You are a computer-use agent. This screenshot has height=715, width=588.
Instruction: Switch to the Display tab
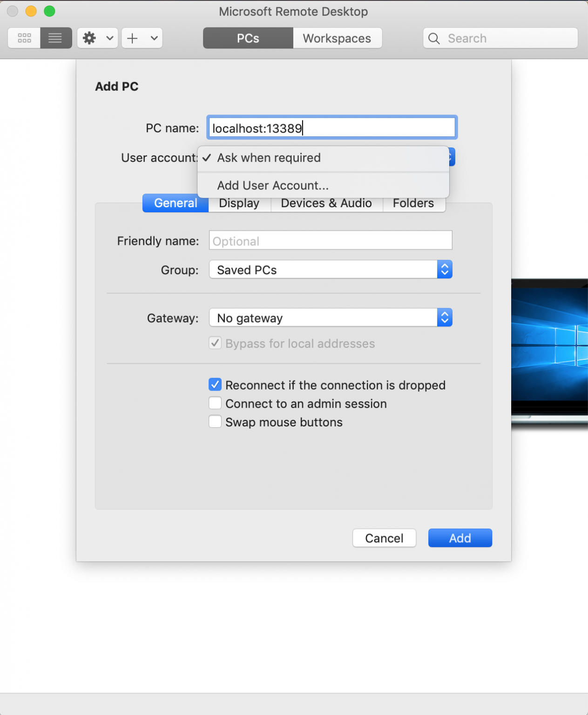[x=239, y=203]
